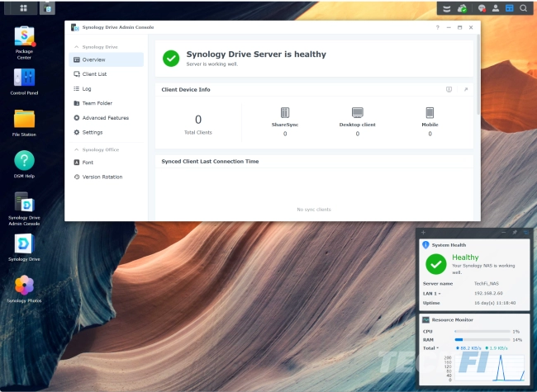This screenshot has width=537, height=392.
Task: Minimize the widget panel
Action: [503, 233]
